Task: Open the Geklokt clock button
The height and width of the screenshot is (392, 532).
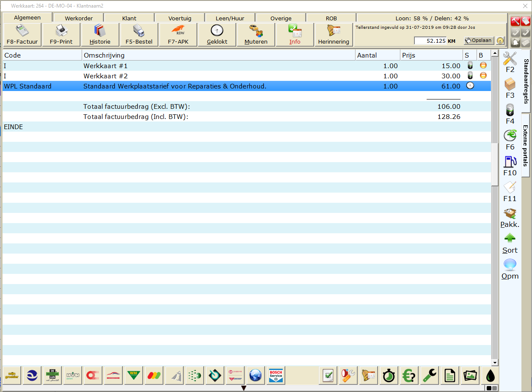Action: click(x=217, y=35)
